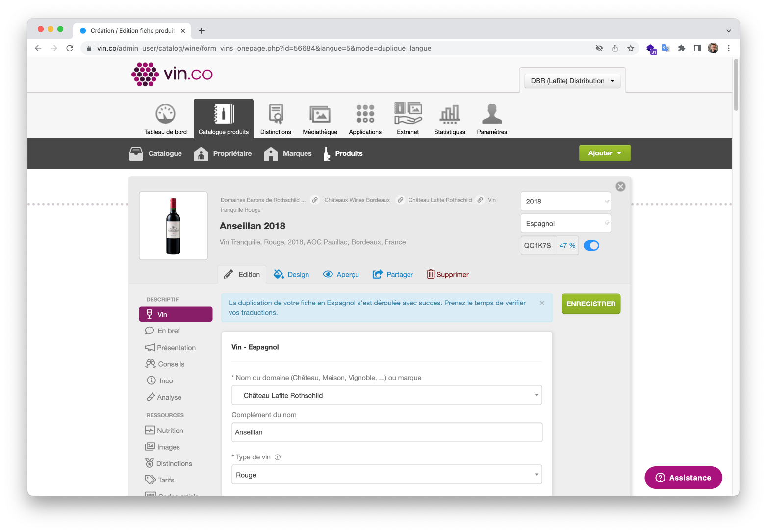Open Catalogue in the dark submenu
This screenshot has height=532, width=767.
[155, 153]
